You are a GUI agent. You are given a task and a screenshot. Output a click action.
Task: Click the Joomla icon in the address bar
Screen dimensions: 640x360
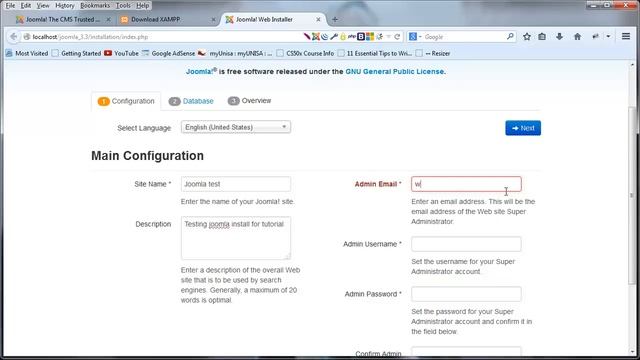click(x=316, y=37)
